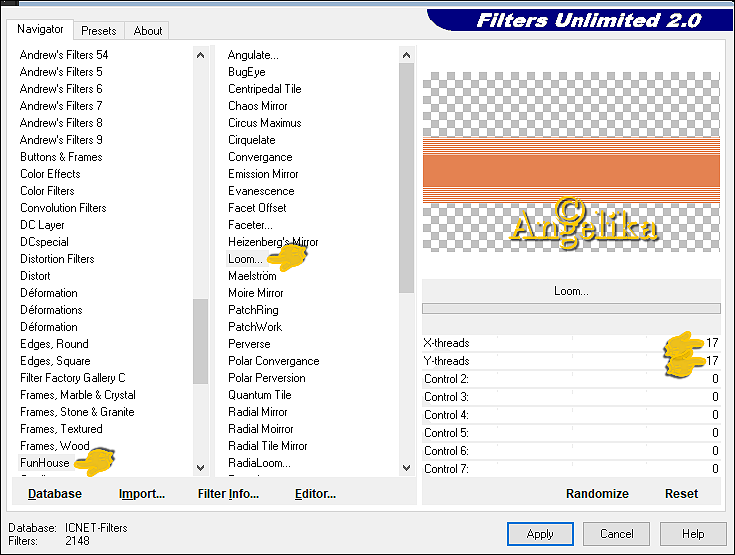Open the filter Editor...
Viewport: 735px width, 555px height.
(315, 494)
